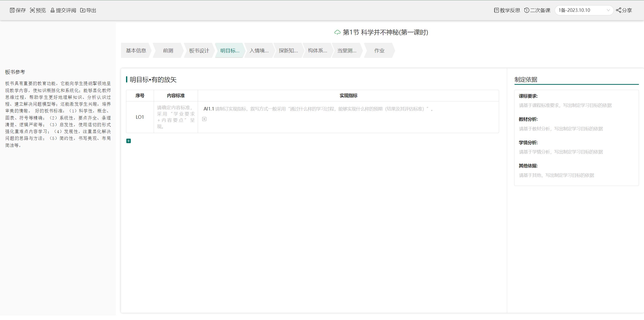Click the 序号 column header

tap(140, 96)
